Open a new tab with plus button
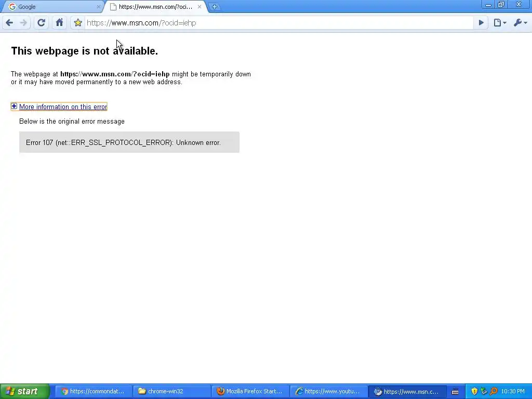 (x=214, y=7)
